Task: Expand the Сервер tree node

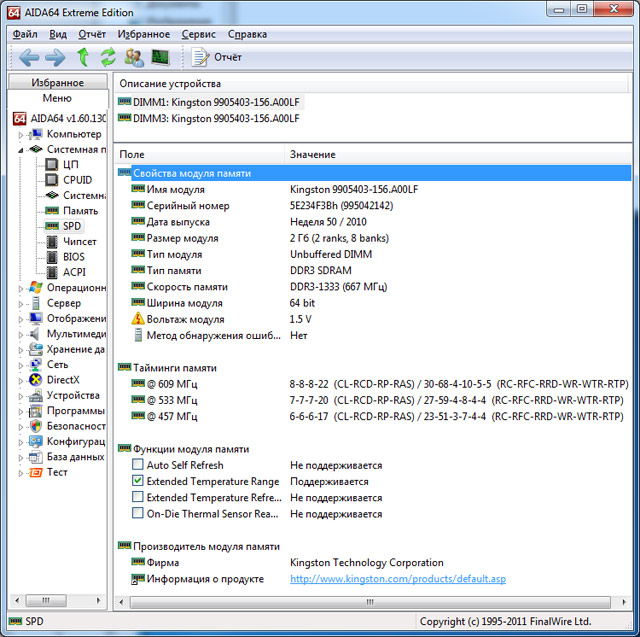Action: [x=21, y=304]
